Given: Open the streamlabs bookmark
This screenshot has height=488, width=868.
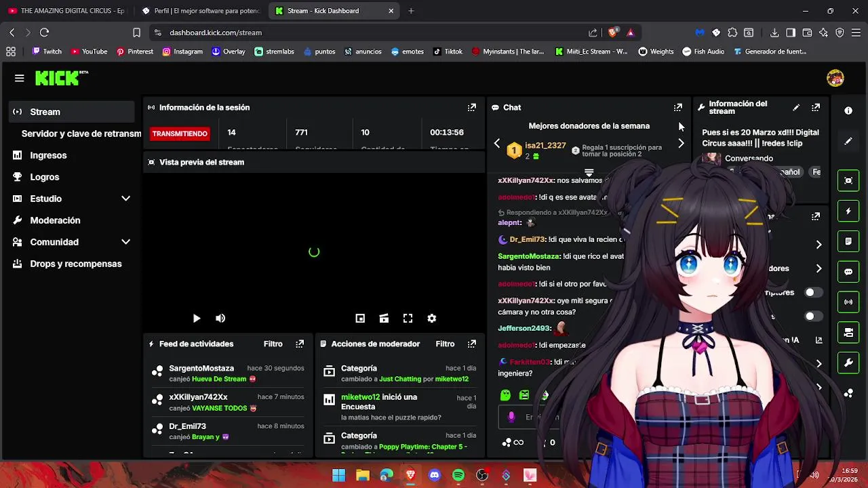Looking at the screenshot, I should point(274,52).
